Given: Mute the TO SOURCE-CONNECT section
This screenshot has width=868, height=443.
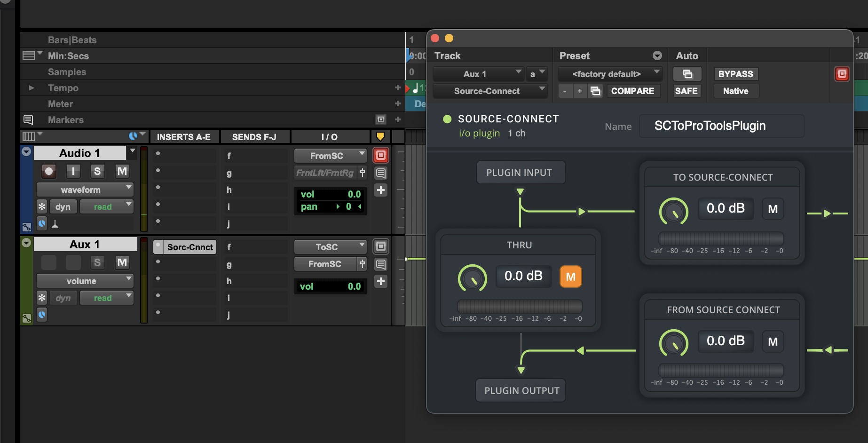Looking at the screenshot, I should click(773, 209).
